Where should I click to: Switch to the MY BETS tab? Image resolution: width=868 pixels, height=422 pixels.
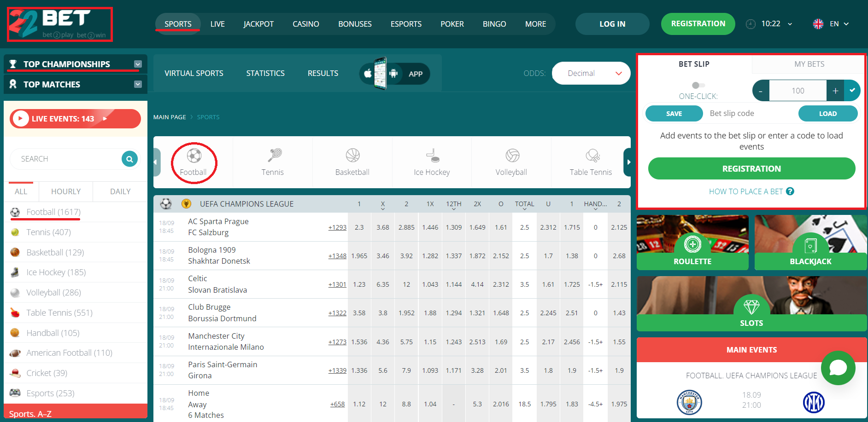click(x=809, y=64)
